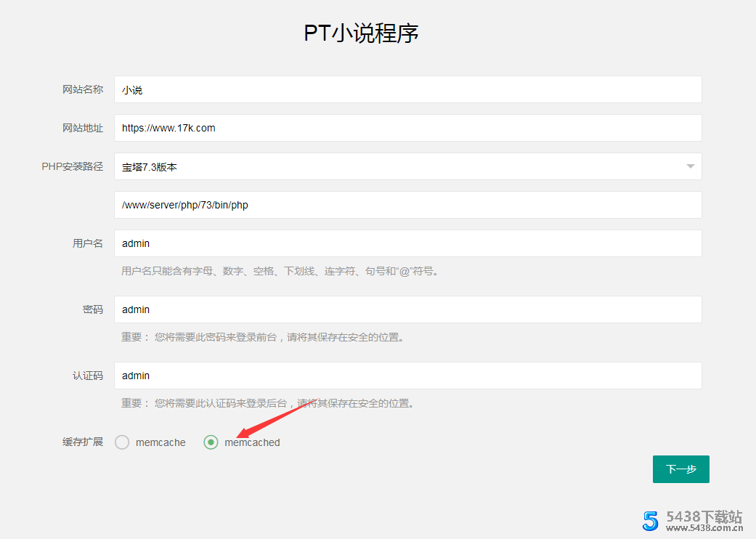Select the memcache radio button
756x539 pixels.
[x=122, y=442]
